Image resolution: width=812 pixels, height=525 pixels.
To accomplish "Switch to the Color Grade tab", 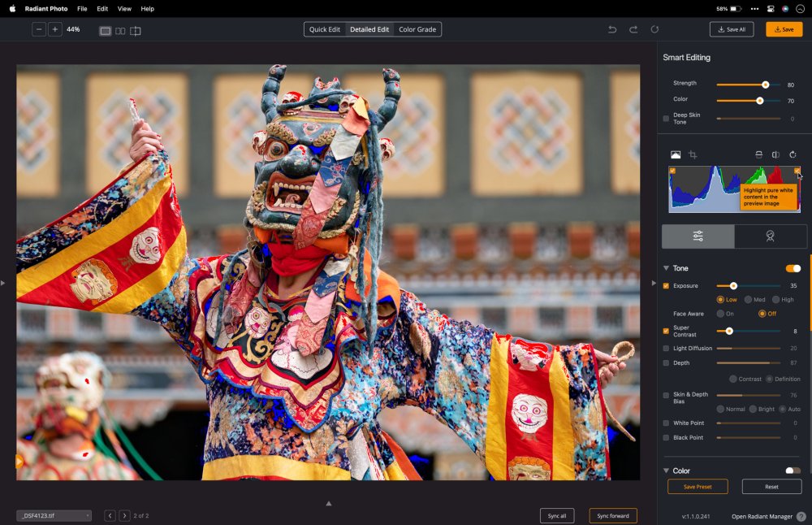I will pyautogui.click(x=417, y=29).
